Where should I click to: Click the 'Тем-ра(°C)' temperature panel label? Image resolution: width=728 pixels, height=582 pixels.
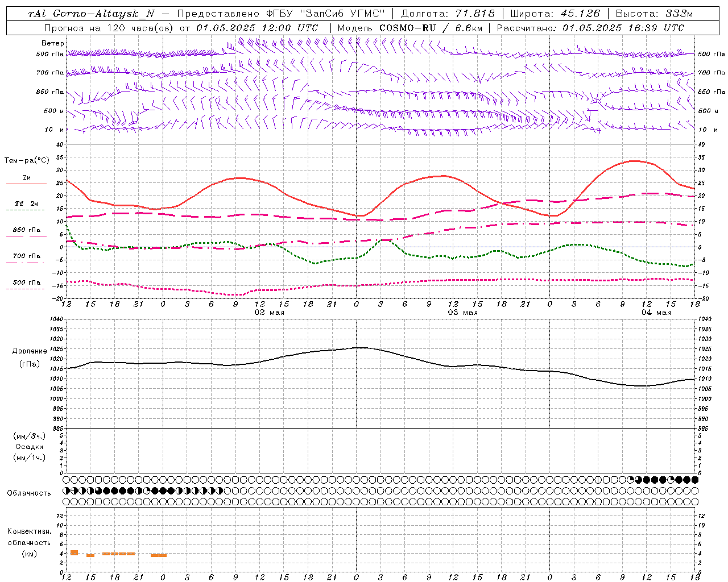(x=27, y=161)
